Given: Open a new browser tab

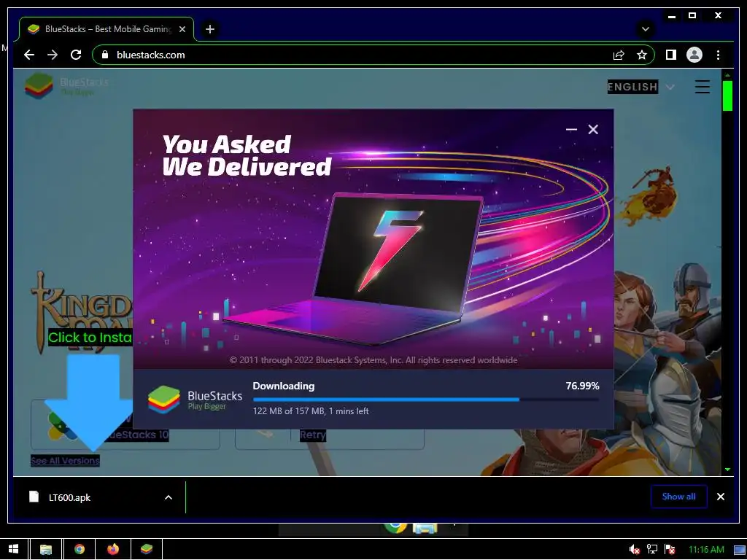Looking at the screenshot, I should click(x=210, y=29).
